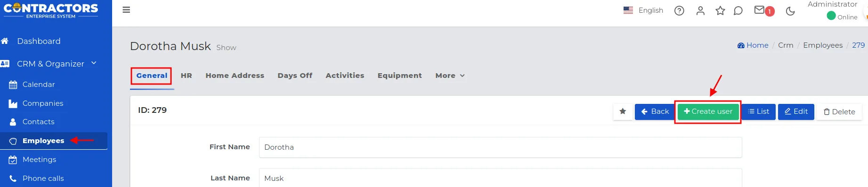The width and height of the screenshot is (868, 187).
Task: Click the Edit button
Action: pyautogui.click(x=796, y=111)
